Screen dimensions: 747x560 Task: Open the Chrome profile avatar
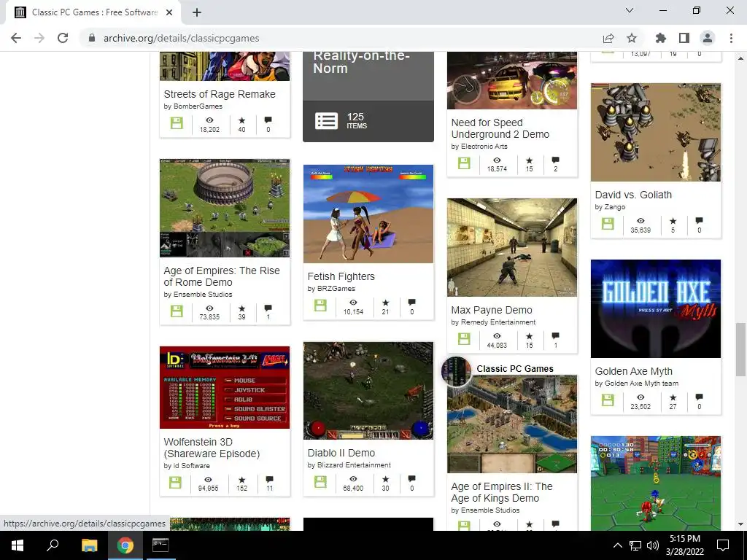pyautogui.click(x=708, y=38)
